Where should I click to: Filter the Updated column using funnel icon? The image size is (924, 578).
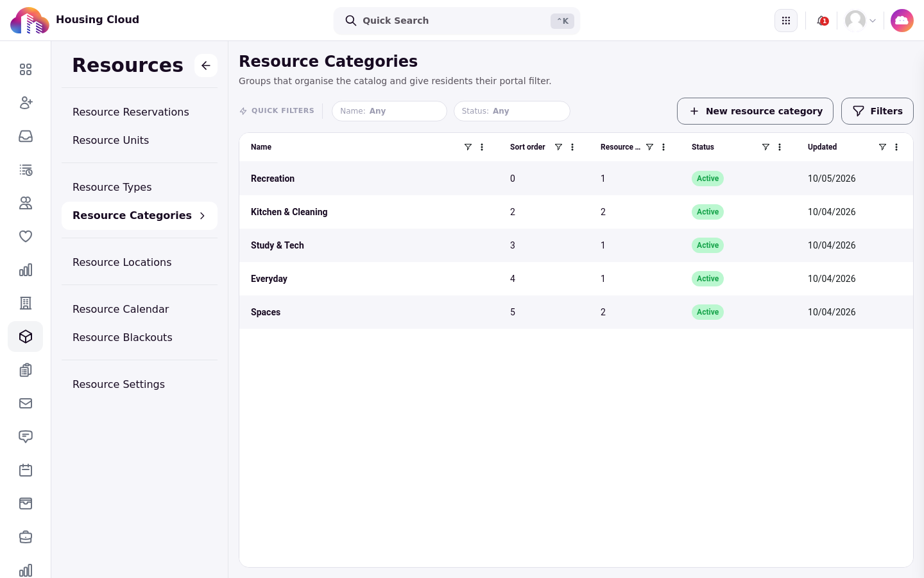[x=882, y=147]
